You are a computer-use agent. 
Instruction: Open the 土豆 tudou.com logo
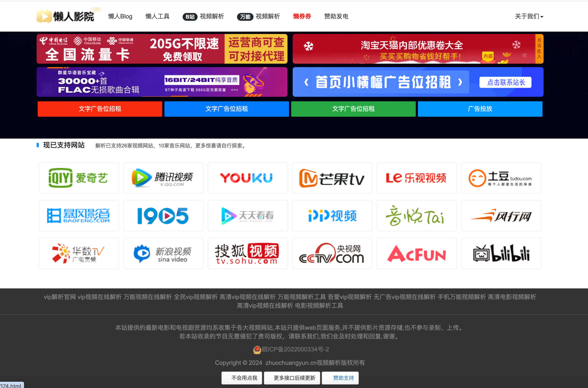(x=501, y=178)
